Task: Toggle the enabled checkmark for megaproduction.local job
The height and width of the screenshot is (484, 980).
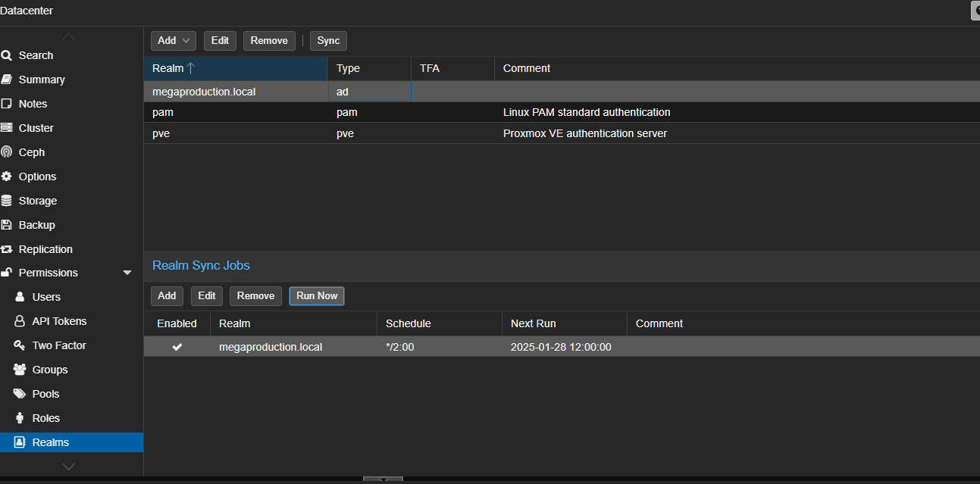Action: tap(177, 347)
